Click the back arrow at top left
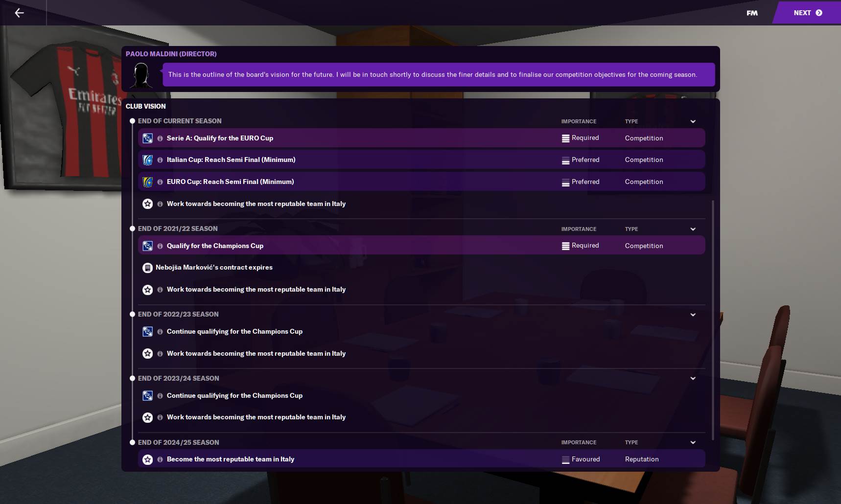Screen dimensions: 841x504 (19, 13)
